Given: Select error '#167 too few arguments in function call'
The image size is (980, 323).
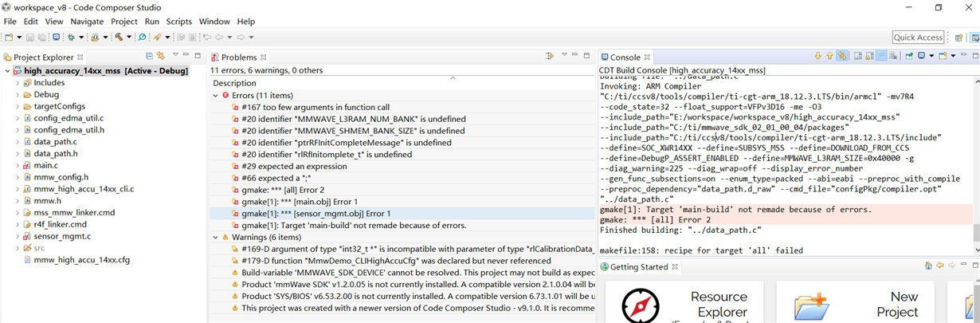Looking at the screenshot, I should [x=316, y=107].
